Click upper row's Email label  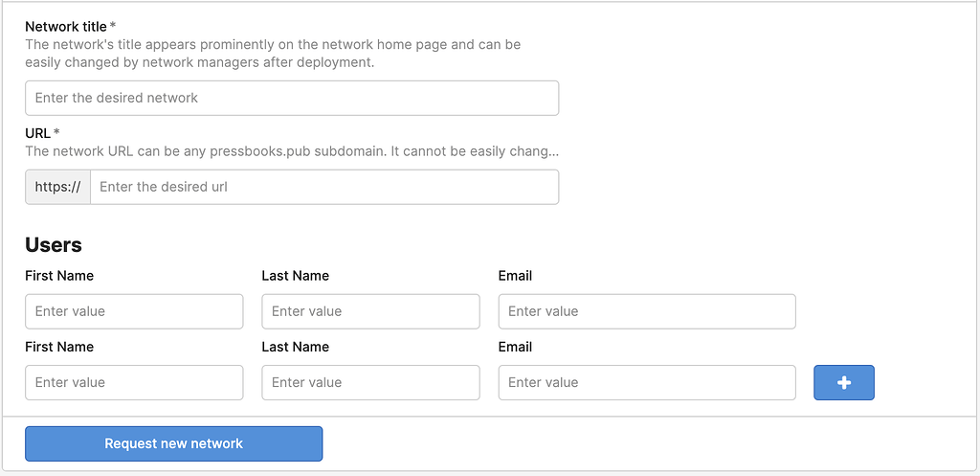[515, 276]
